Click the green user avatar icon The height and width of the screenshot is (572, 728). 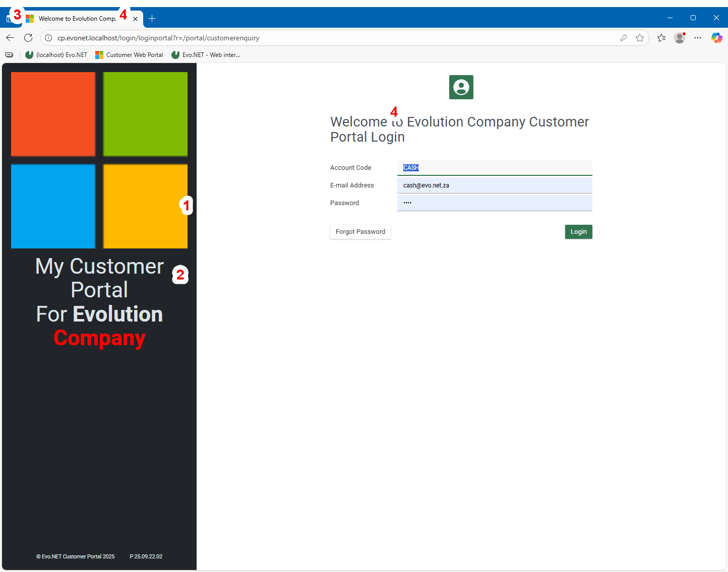[461, 87]
